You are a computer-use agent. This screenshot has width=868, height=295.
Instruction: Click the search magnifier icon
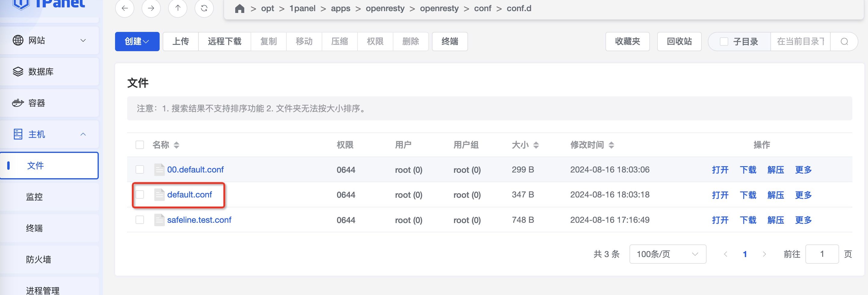844,42
